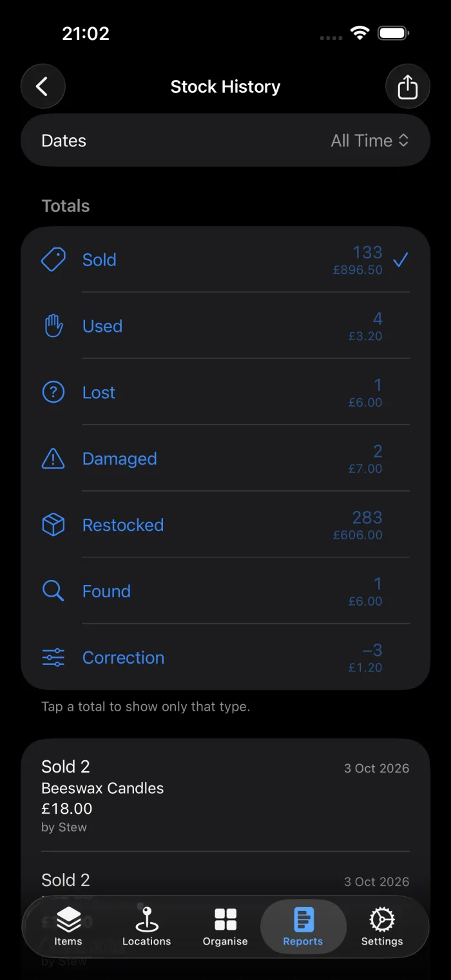The image size is (451, 980).
Task: Tap the Used hand icon
Action: click(53, 326)
